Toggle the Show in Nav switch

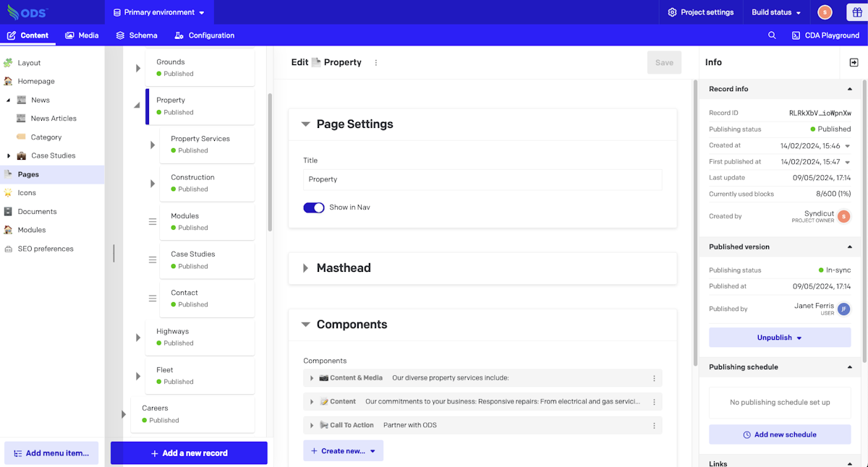coord(314,207)
